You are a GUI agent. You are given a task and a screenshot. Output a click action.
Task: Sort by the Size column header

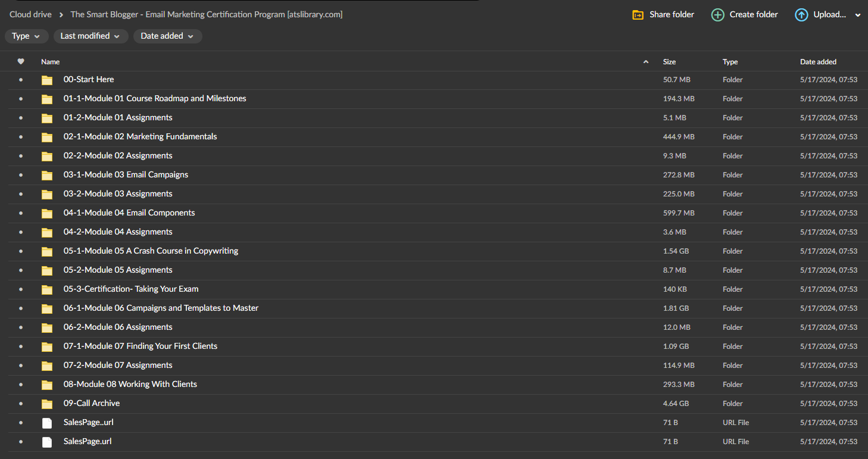(669, 62)
